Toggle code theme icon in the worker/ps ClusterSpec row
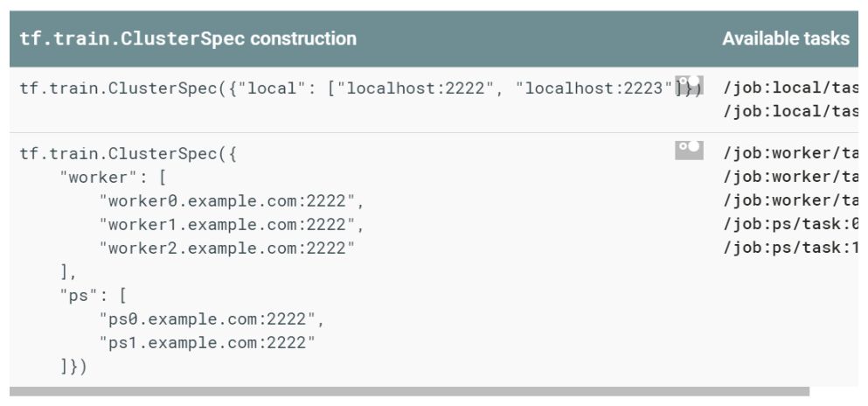Screen dimensions: 868x406 689,150
